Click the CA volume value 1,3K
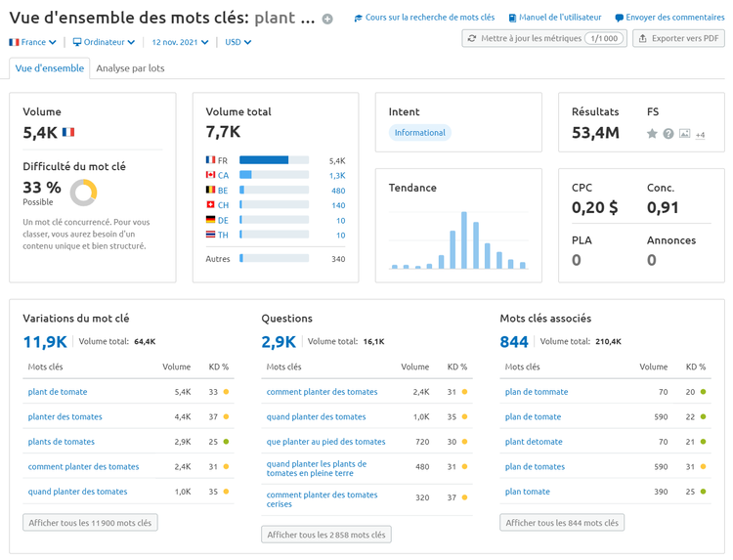This screenshot has width=733, height=560. point(337,176)
